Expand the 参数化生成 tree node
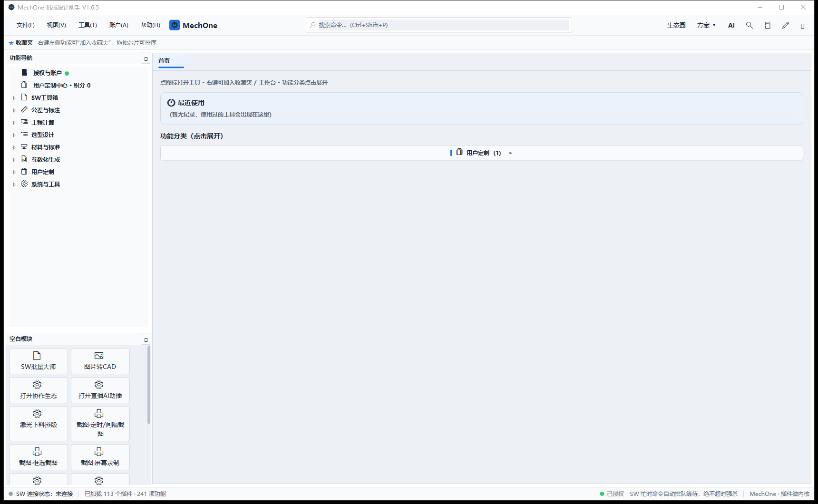This screenshot has width=818, height=504. [x=14, y=160]
